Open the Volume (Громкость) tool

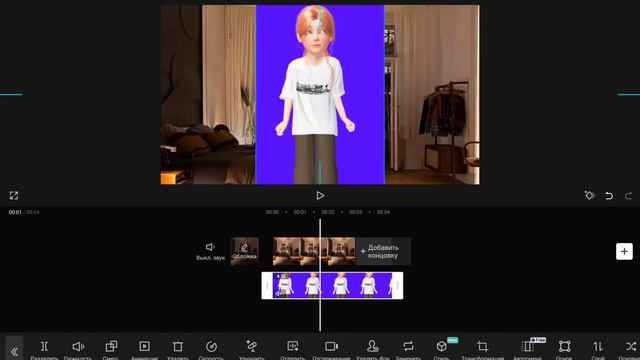click(x=78, y=349)
